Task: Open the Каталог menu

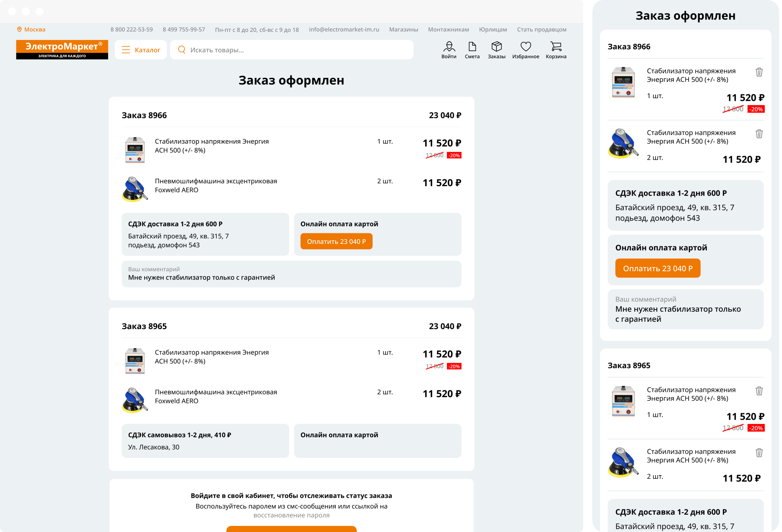Action: coord(141,50)
